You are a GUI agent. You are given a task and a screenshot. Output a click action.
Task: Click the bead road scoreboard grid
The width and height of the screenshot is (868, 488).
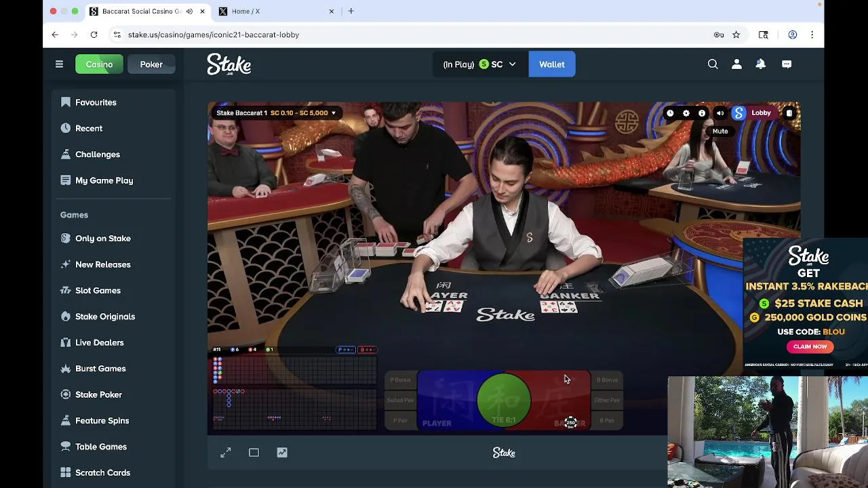tap(294, 371)
